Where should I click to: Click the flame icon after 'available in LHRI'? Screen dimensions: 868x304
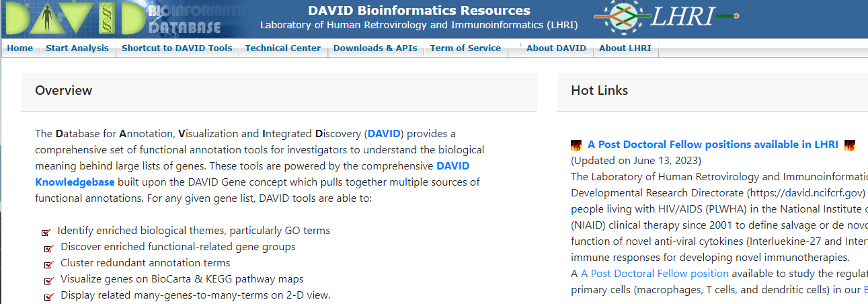click(x=849, y=145)
